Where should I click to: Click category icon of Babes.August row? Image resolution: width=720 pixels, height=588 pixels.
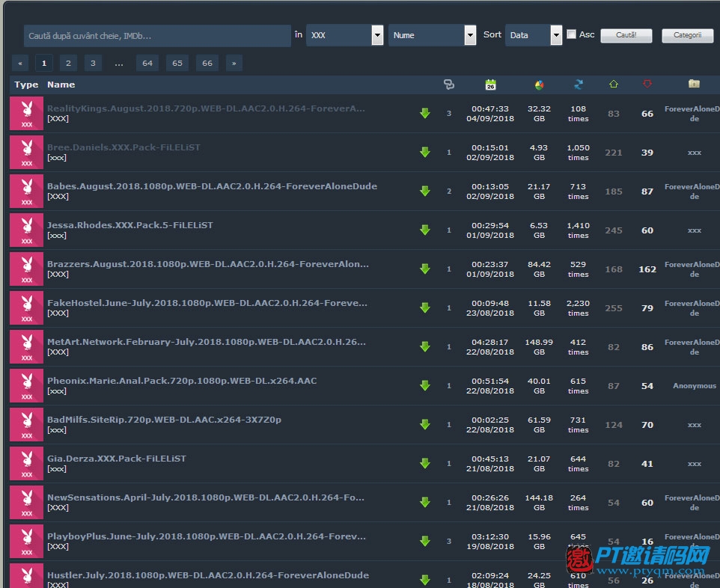pos(27,191)
